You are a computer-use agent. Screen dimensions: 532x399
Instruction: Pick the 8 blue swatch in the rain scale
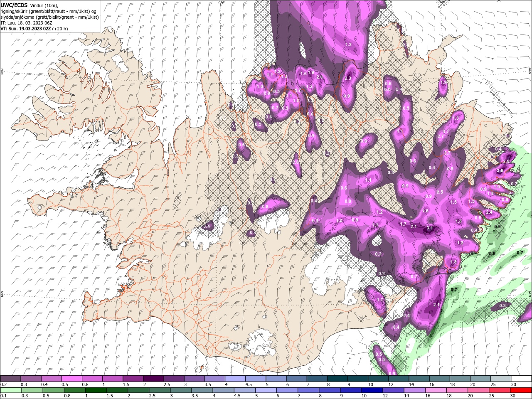coord(330,390)
